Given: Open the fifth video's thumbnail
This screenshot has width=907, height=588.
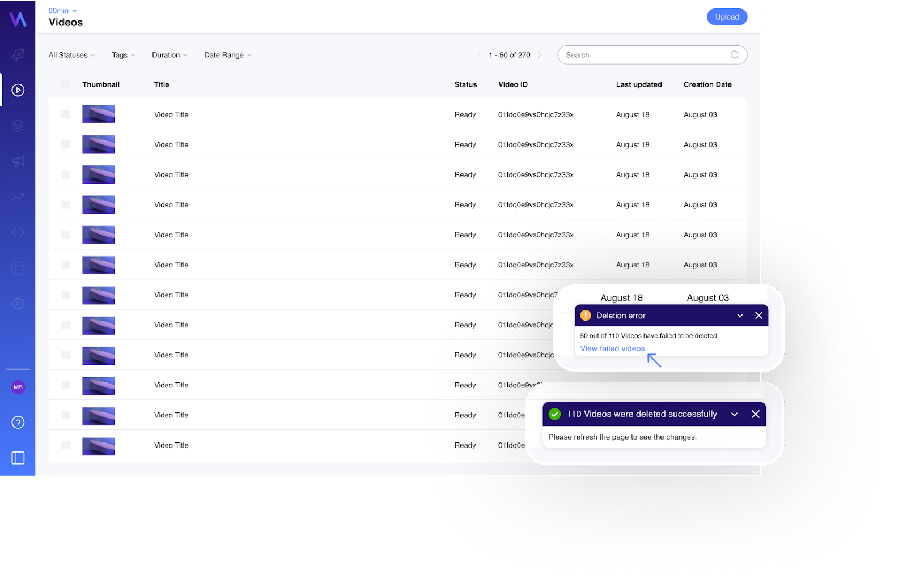Looking at the screenshot, I should pyautogui.click(x=98, y=235).
